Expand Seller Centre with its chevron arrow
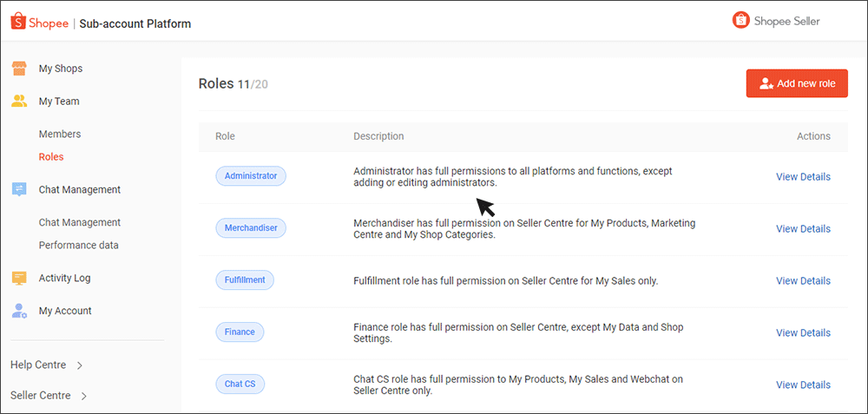Image resolution: width=868 pixels, height=414 pixels. pos(84,397)
